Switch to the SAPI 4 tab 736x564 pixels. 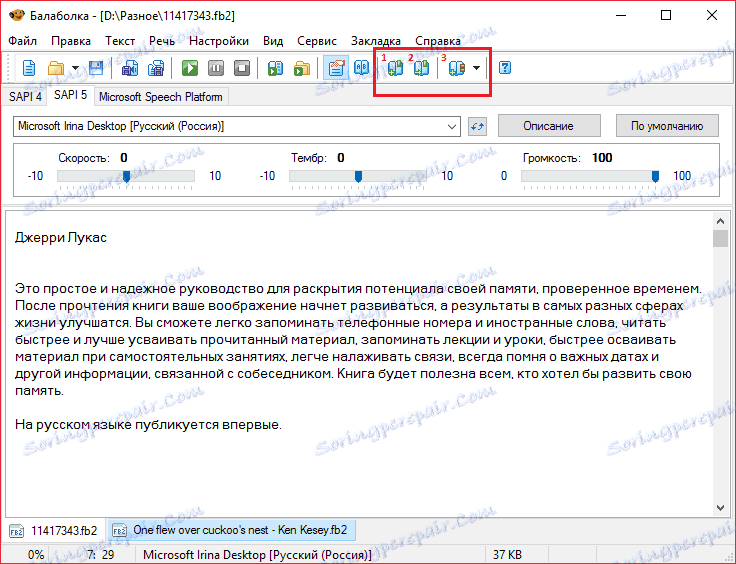click(x=25, y=97)
